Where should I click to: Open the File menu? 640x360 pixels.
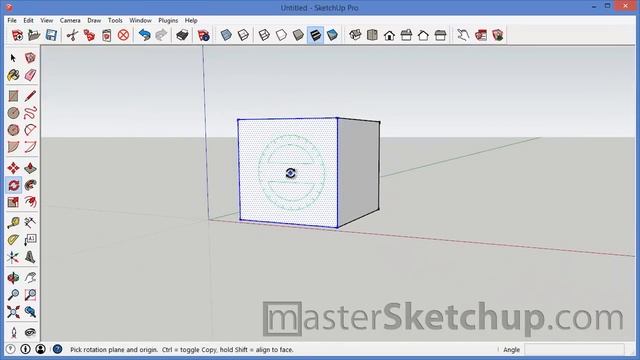[12, 20]
